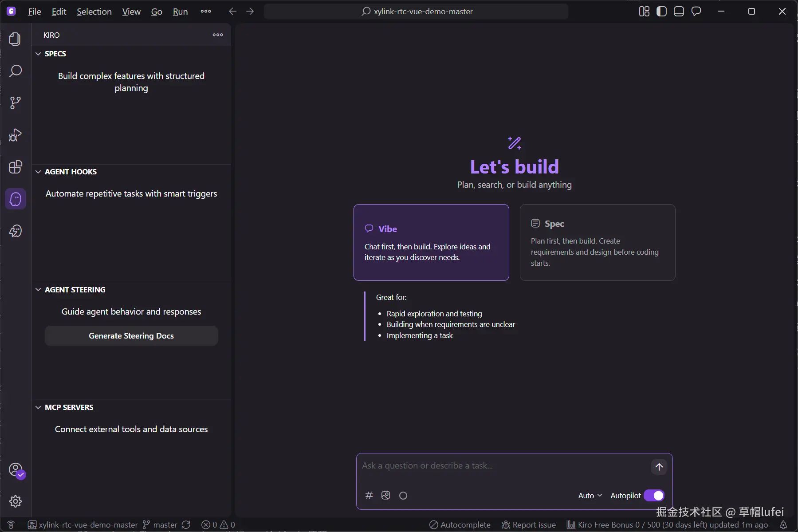
Task: Collapse the SPECS section
Action: pyautogui.click(x=38, y=54)
